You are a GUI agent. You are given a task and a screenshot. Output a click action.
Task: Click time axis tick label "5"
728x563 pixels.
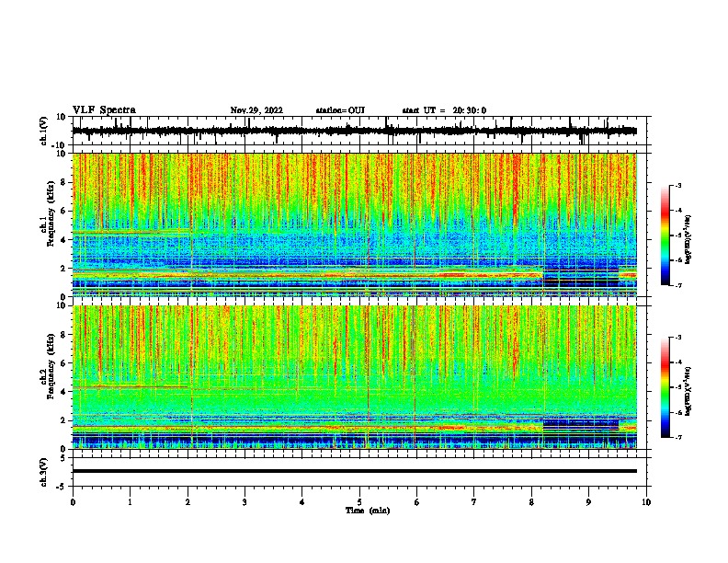(x=359, y=502)
